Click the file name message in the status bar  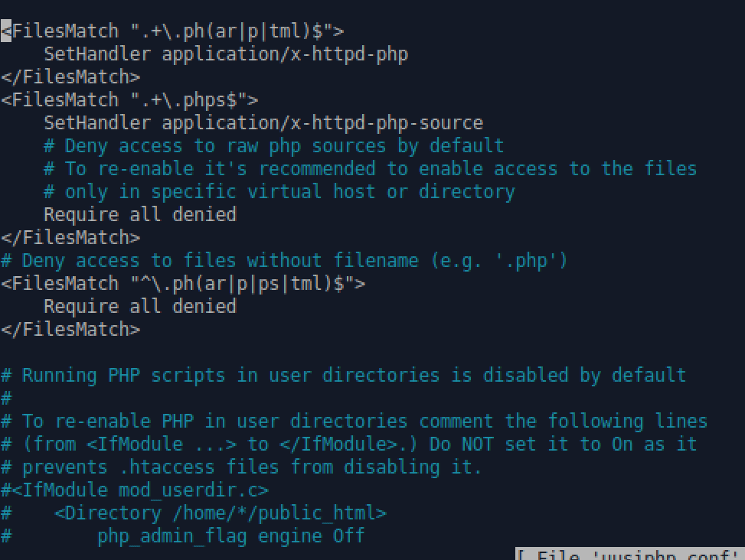tap(629, 555)
